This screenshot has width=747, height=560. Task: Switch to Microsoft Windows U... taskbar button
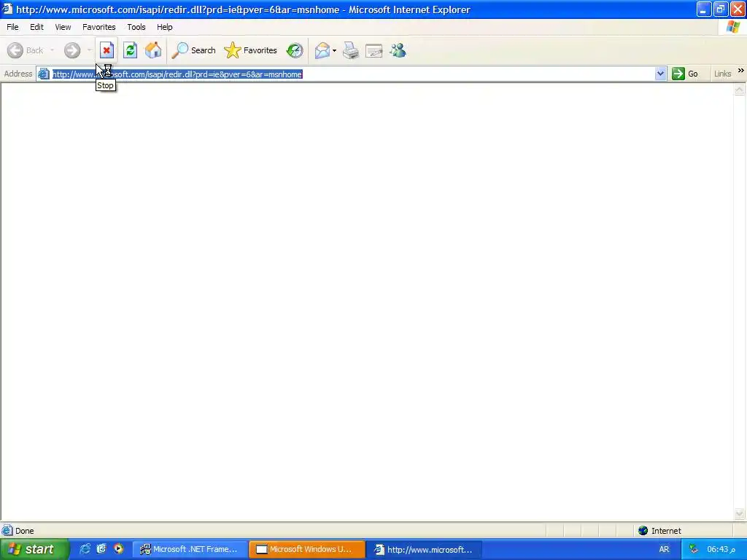[x=307, y=550]
